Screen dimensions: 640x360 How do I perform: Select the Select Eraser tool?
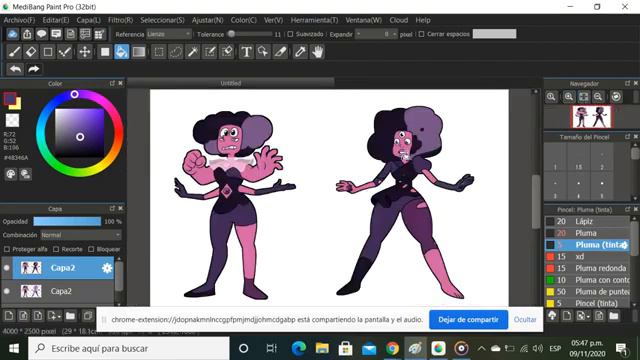pyautogui.click(x=227, y=52)
